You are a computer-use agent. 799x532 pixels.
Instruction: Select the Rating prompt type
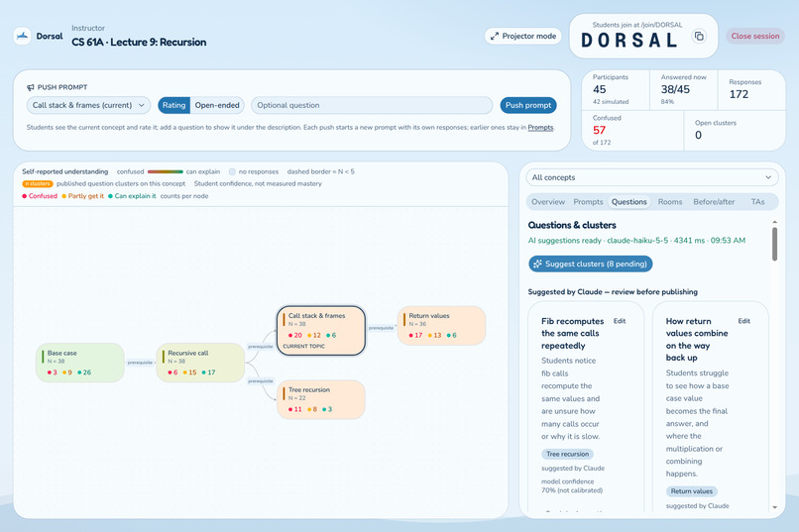click(x=173, y=105)
